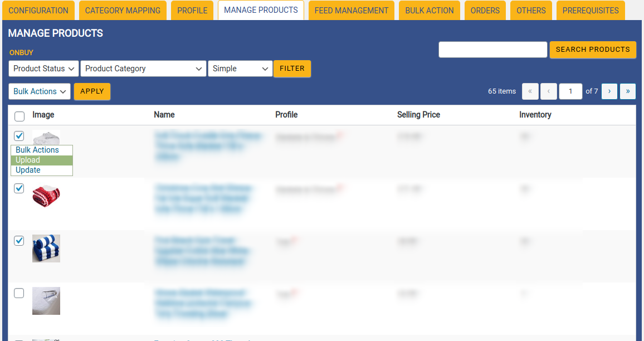This screenshot has height=341, width=644.
Task: Open the Feed Management tab
Action: pos(351,10)
